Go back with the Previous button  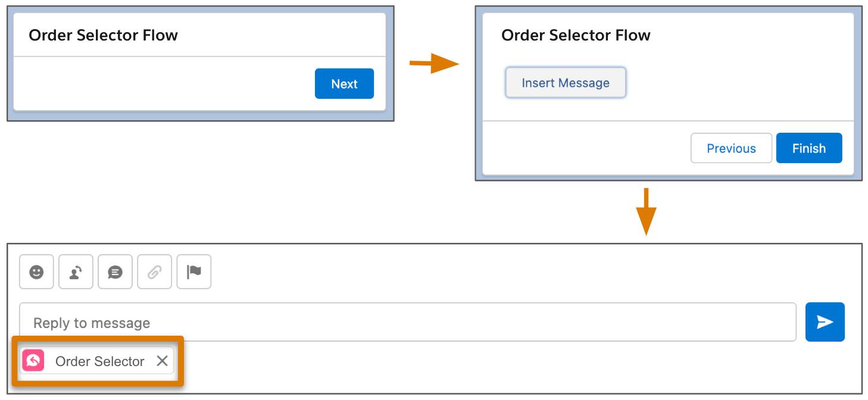coord(731,148)
